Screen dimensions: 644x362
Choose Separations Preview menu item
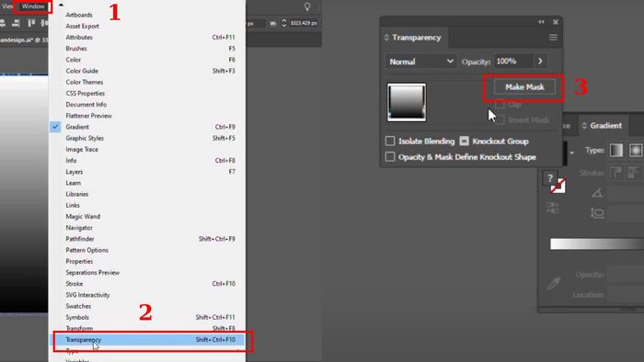coord(148,272)
